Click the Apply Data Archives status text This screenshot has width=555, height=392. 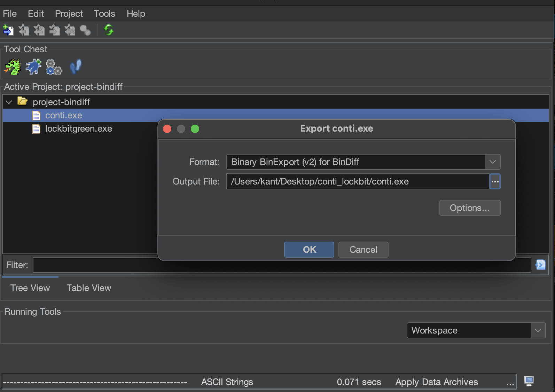pyautogui.click(x=437, y=382)
